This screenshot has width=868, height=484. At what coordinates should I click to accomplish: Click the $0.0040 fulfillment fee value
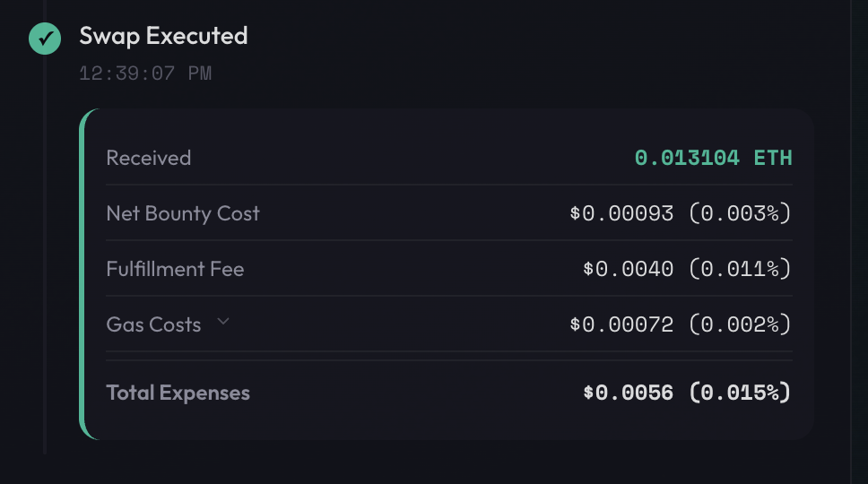click(x=628, y=269)
